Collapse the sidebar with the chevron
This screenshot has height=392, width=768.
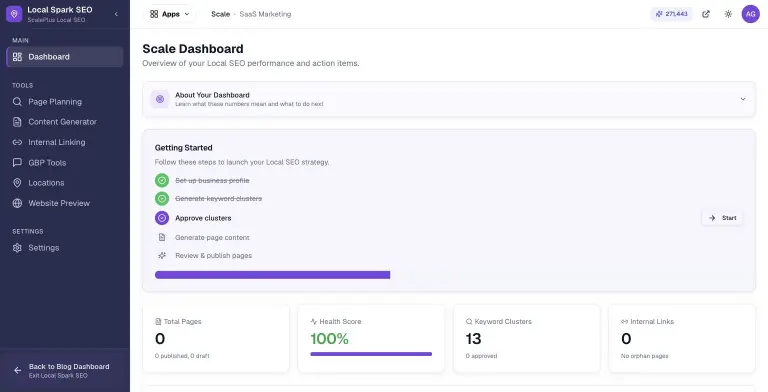point(116,14)
